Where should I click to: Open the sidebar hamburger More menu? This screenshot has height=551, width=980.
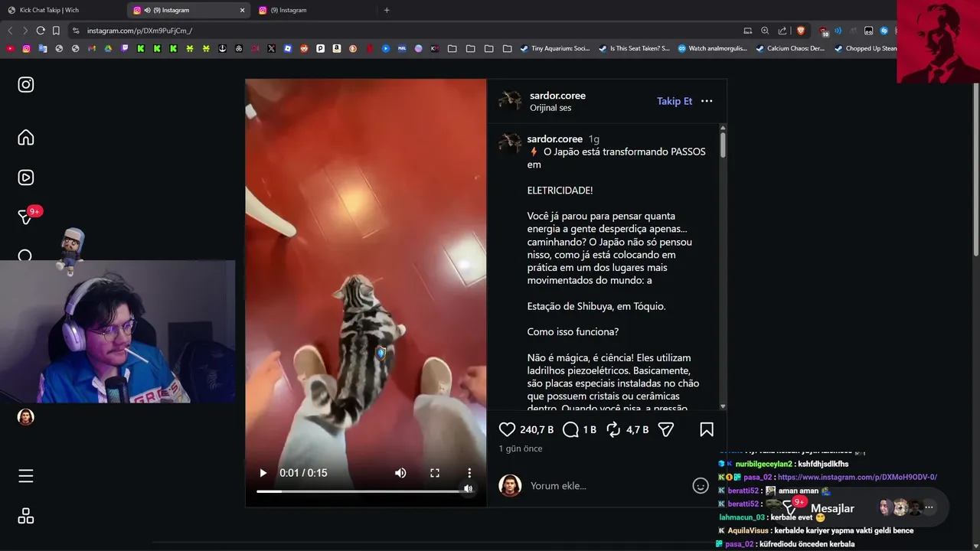[x=26, y=476]
